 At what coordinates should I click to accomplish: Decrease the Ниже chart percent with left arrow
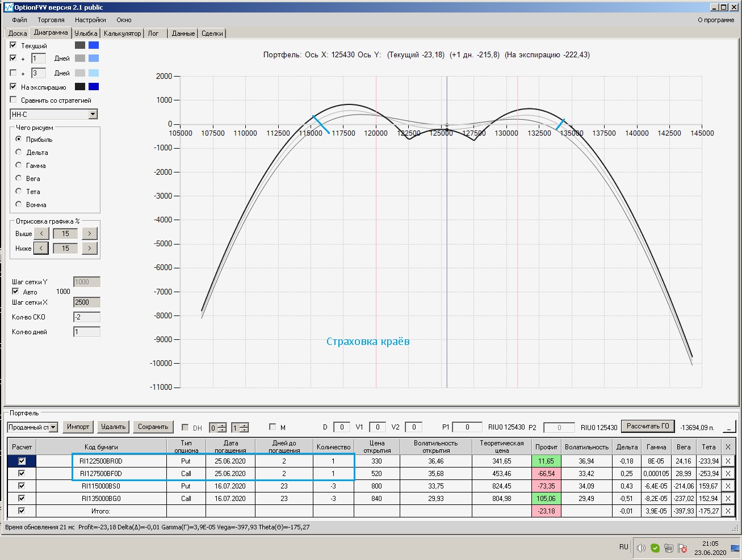pos(41,249)
